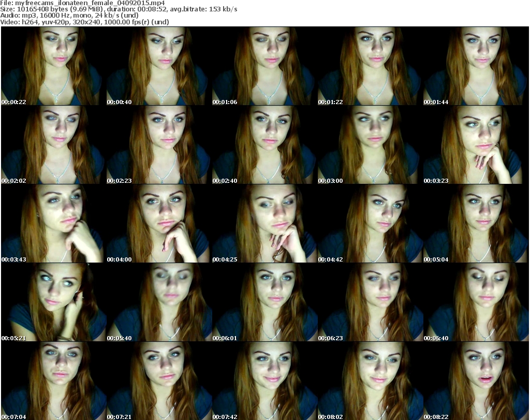Click the frame labeled 00:01:22
Screen dimensions: 530x420
click(370, 66)
